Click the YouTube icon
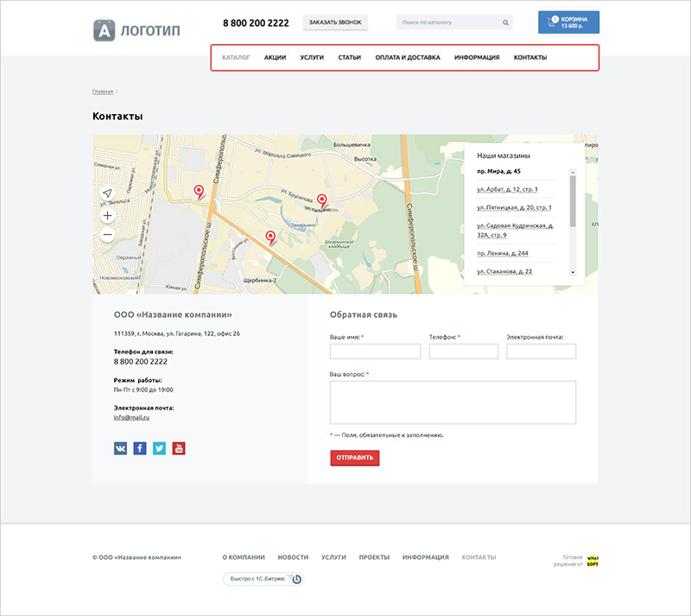 [177, 448]
